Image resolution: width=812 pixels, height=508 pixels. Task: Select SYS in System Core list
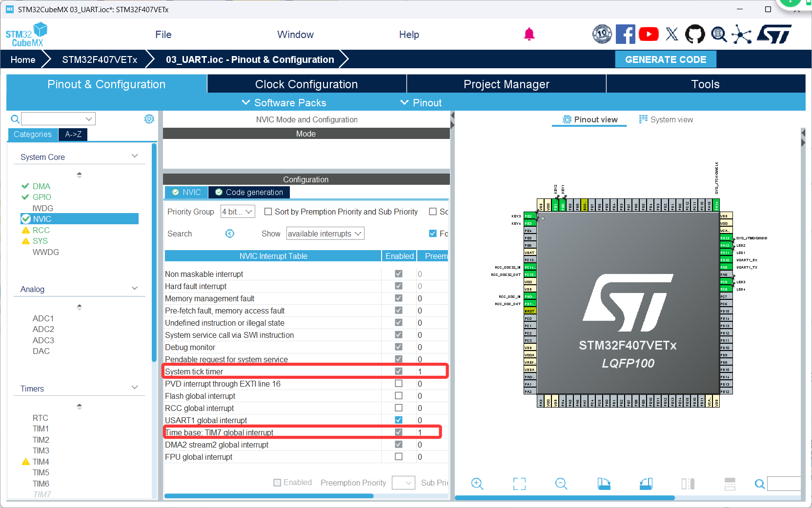[x=40, y=241]
